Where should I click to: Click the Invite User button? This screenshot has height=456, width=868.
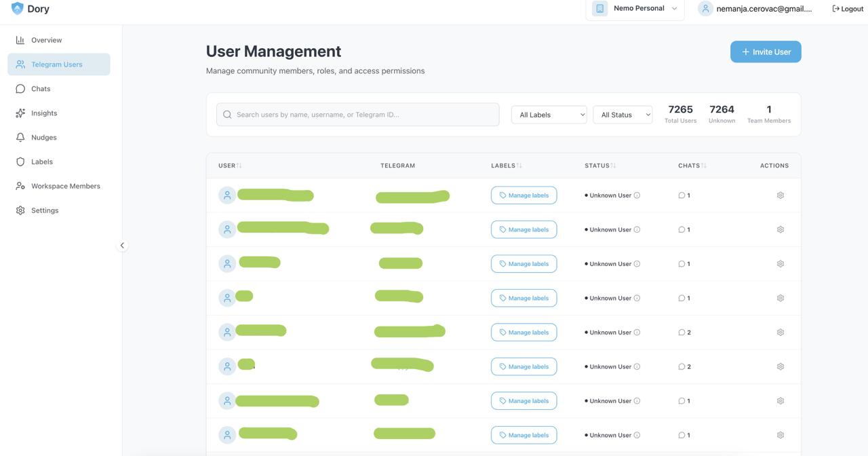coord(765,52)
